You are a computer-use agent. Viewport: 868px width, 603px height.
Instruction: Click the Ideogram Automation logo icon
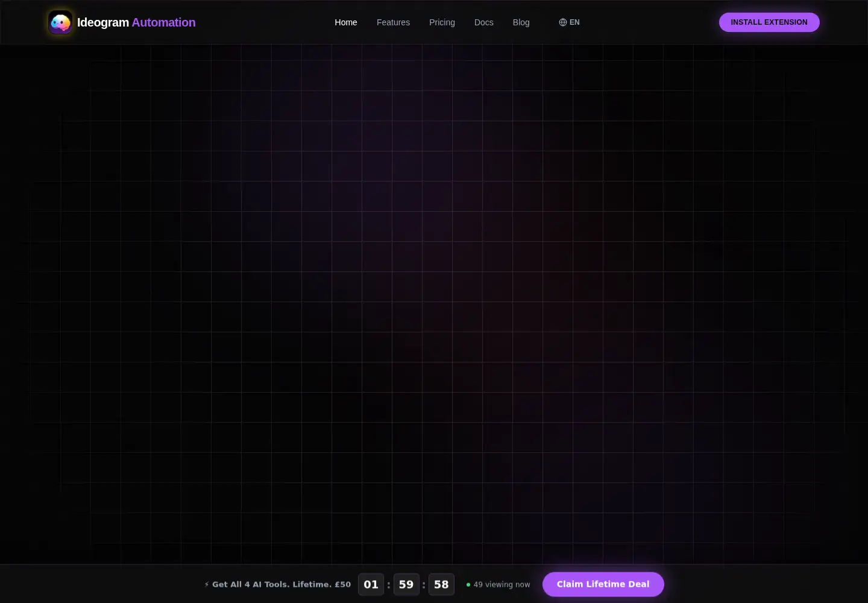click(x=60, y=22)
